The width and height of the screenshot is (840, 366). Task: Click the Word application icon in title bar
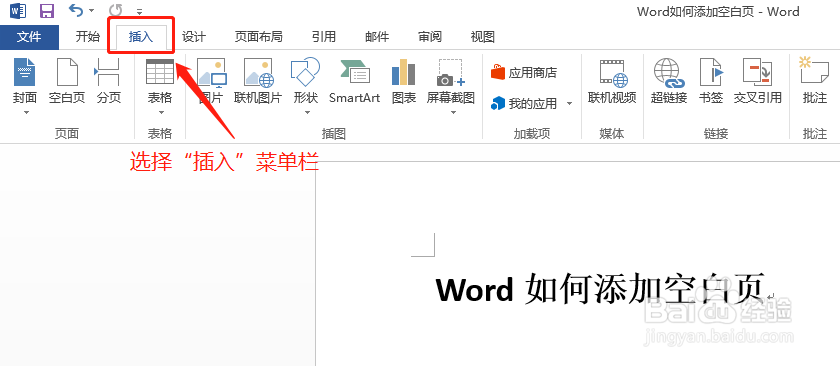pyautogui.click(x=18, y=10)
